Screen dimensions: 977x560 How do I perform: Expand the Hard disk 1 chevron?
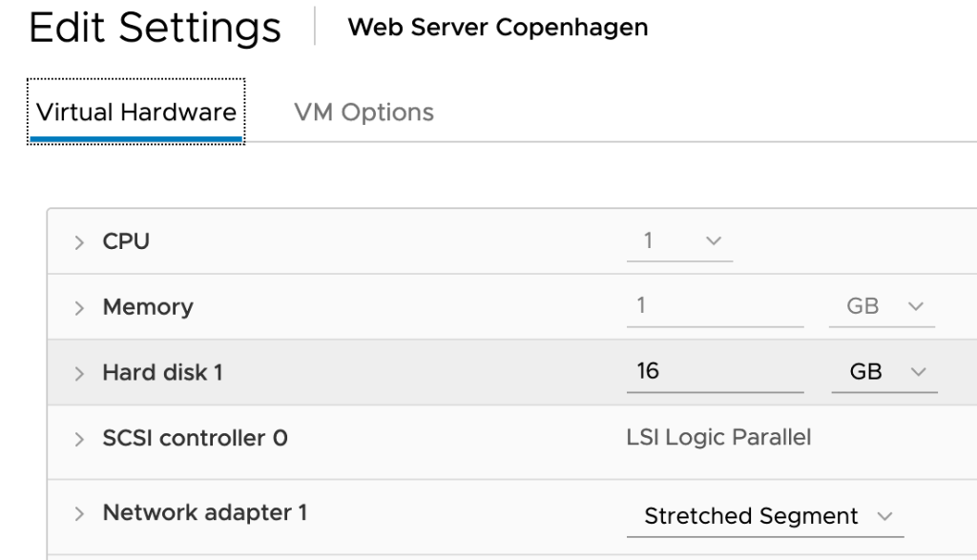point(80,372)
